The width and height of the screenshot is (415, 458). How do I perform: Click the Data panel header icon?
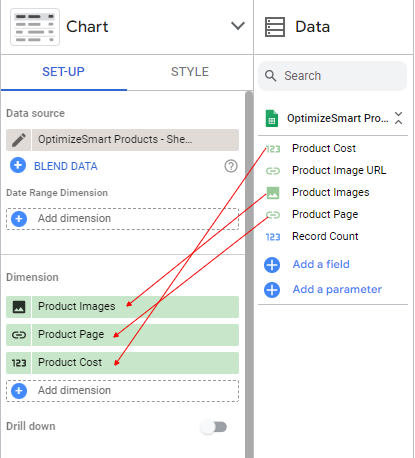pos(275,27)
